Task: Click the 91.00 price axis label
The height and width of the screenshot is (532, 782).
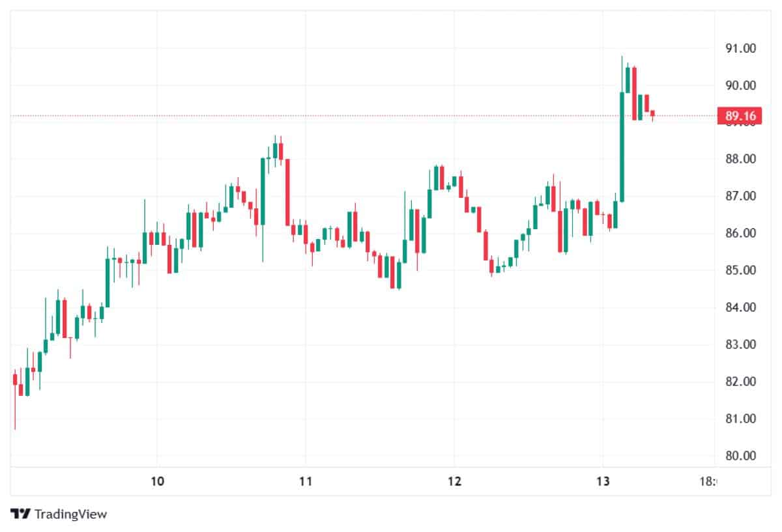Action: 741,48
